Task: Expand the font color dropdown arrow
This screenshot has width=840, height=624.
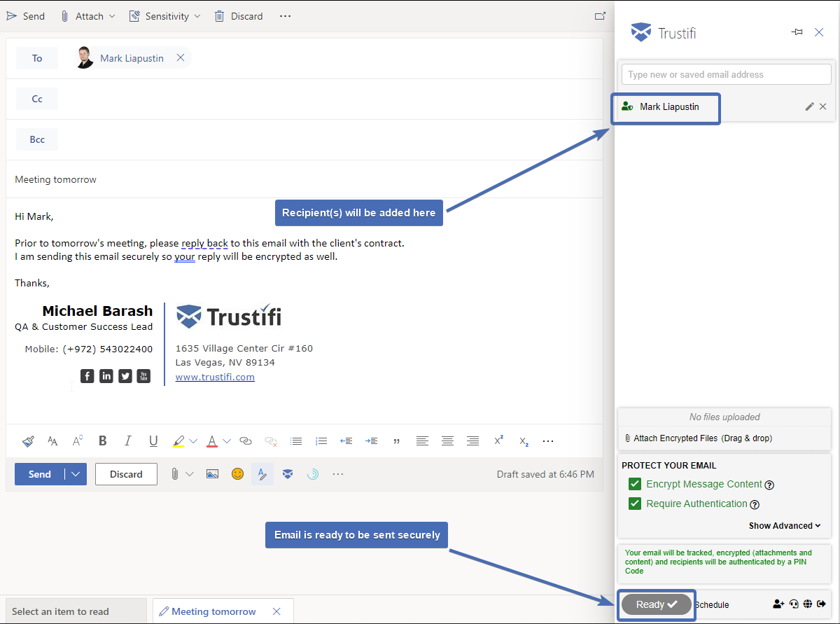Action: (x=227, y=441)
